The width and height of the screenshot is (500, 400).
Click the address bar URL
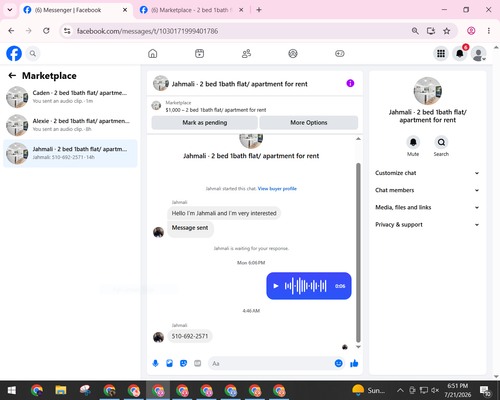point(147,31)
